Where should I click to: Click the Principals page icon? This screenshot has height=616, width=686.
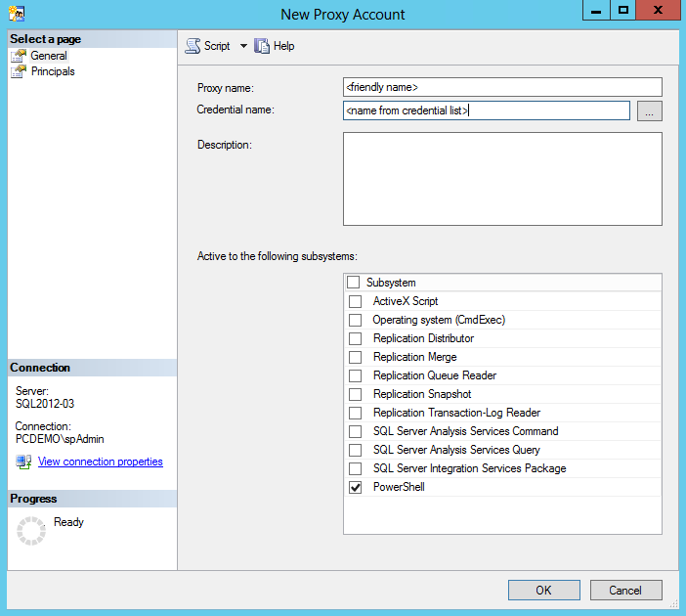click(x=19, y=71)
